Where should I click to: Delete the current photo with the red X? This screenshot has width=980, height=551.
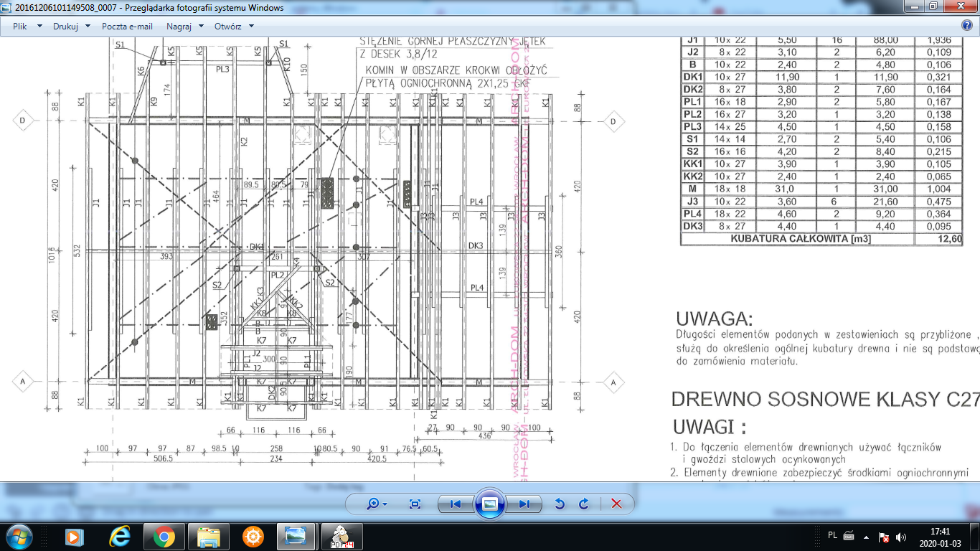(616, 504)
